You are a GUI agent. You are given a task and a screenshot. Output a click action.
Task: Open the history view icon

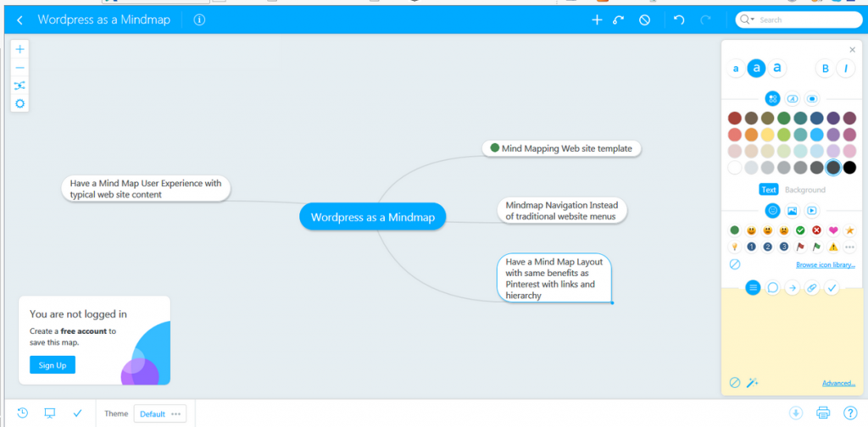pyautogui.click(x=22, y=413)
